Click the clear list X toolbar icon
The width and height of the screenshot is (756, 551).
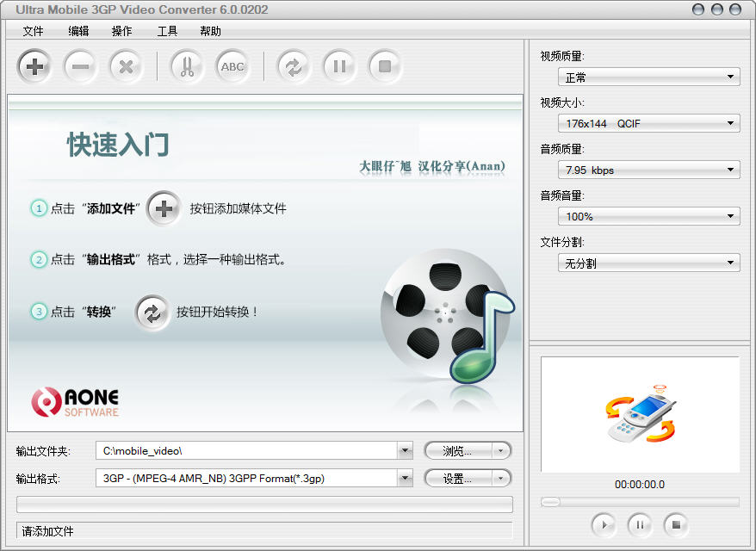126,66
